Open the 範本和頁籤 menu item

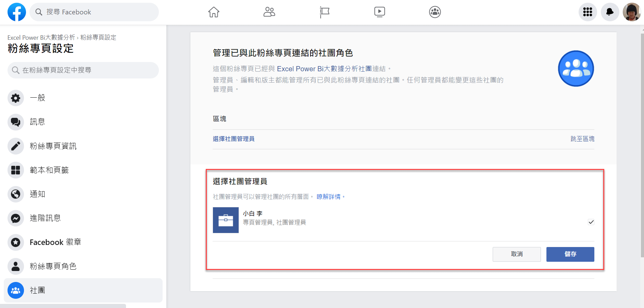[x=83, y=170]
